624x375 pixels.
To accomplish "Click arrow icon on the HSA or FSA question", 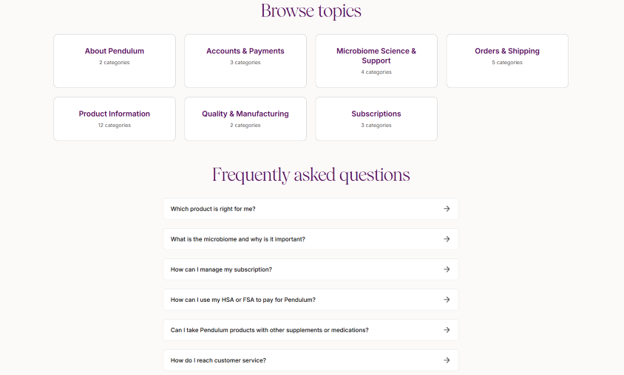I will point(447,300).
